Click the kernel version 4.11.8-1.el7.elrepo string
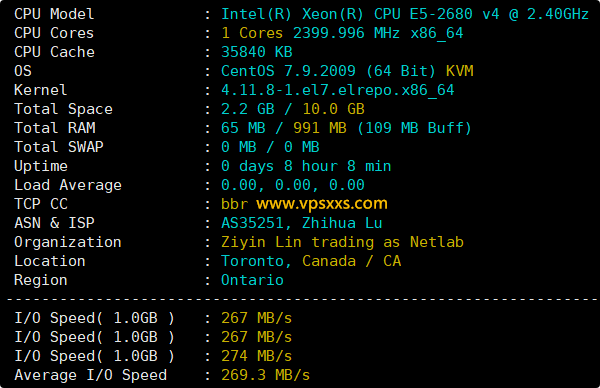600x388 pixels. [x=338, y=90]
